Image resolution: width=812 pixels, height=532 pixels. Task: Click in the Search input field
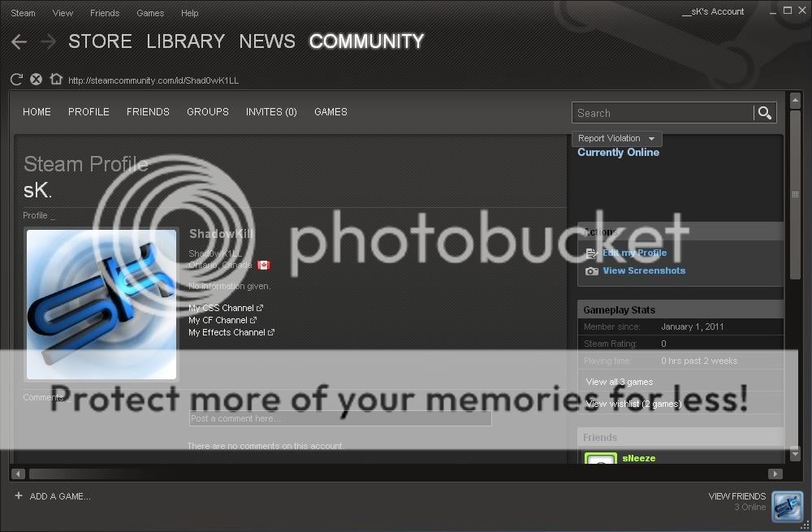pos(662,113)
